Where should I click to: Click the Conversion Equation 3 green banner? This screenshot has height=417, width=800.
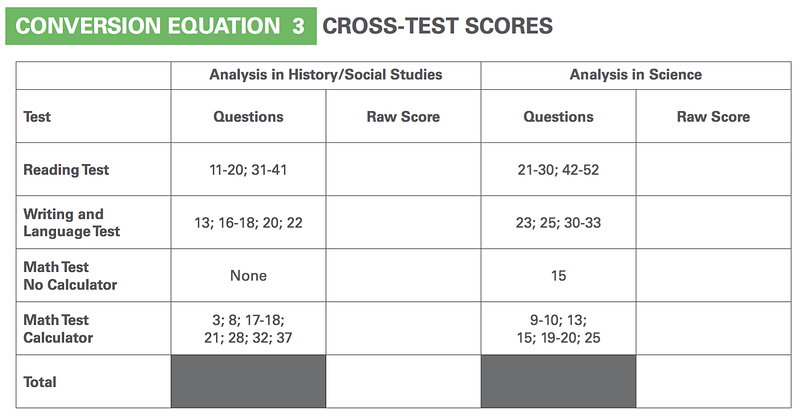[161, 26]
